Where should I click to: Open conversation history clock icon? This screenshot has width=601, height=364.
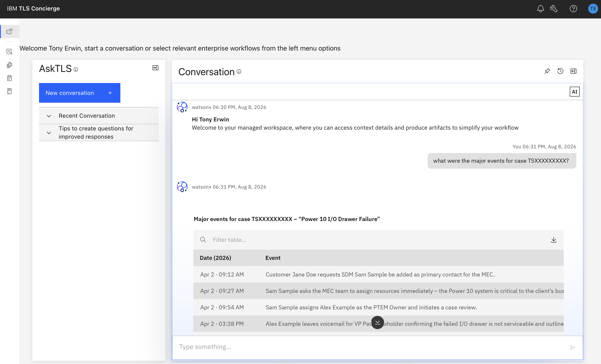point(560,71)
